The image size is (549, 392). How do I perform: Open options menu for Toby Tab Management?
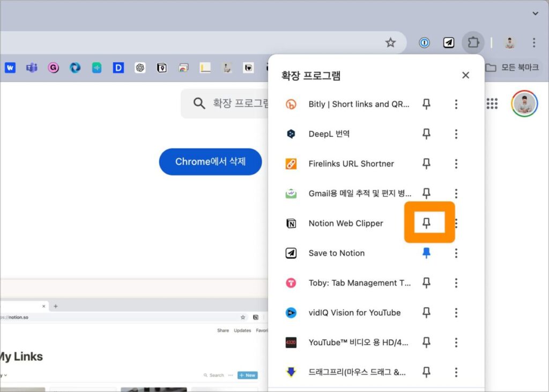coord(456,283)
